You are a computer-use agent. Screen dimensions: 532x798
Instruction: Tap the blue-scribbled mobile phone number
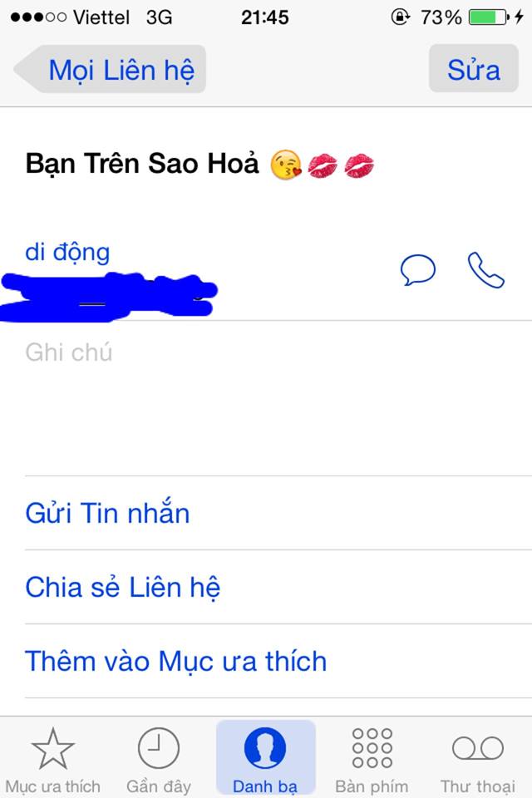pos(108,298)
